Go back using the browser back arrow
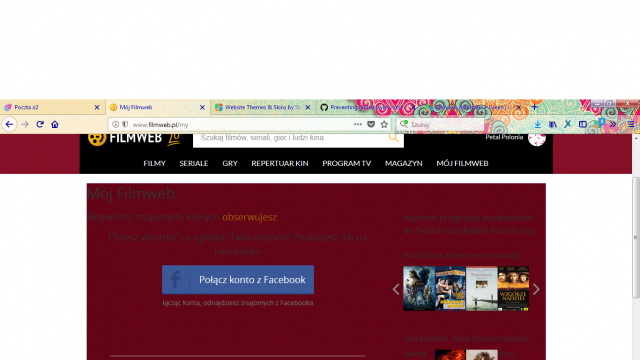640x360 pixels. click(9, 124)
